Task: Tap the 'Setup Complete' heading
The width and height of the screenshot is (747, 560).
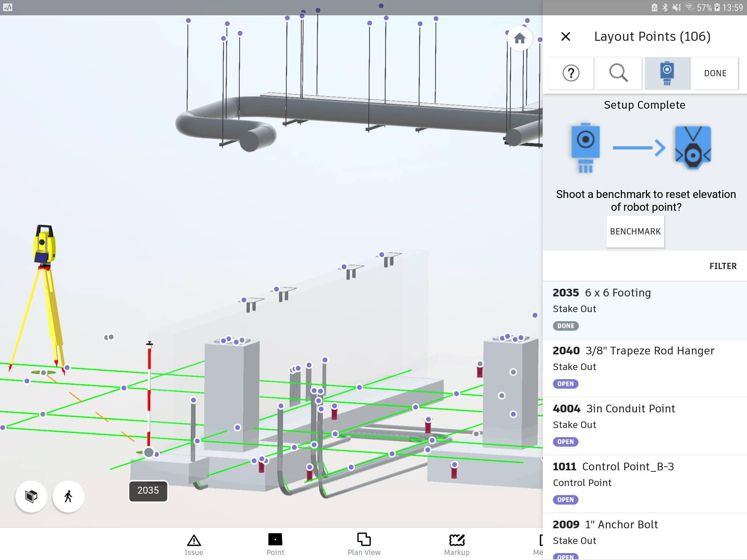Action: (x=645, y=105)
